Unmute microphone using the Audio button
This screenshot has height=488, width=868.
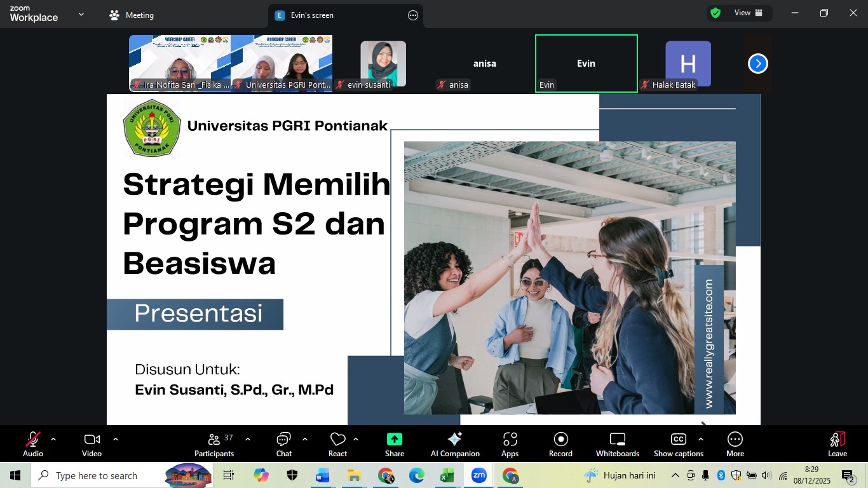(33, 444)
